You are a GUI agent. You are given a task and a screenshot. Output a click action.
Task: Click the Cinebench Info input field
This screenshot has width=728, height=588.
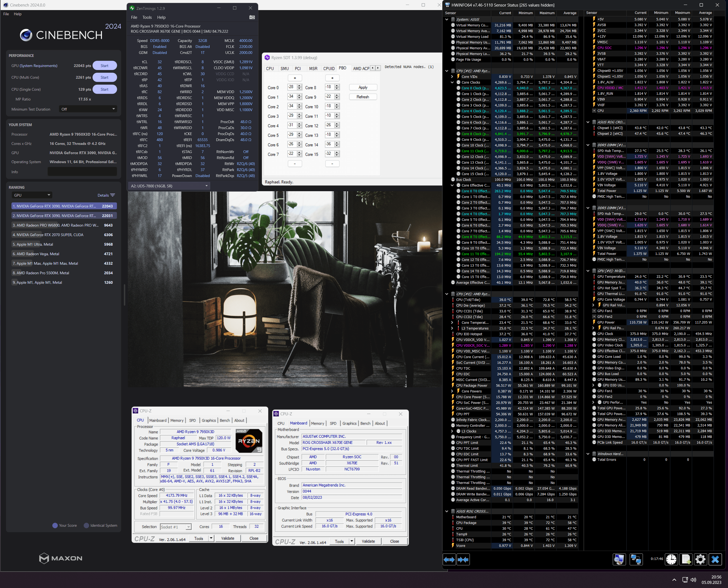pyautogui.click(x=82, y=172)
